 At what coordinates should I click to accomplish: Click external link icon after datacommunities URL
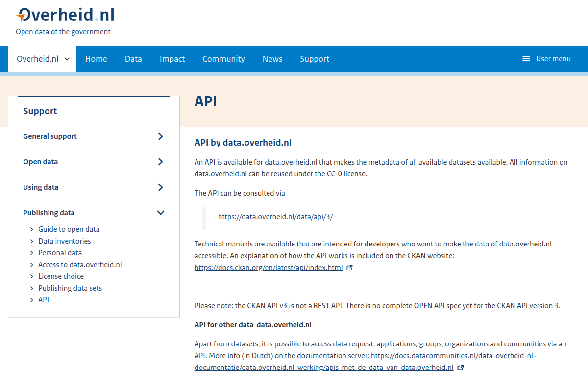pos(460,367)
